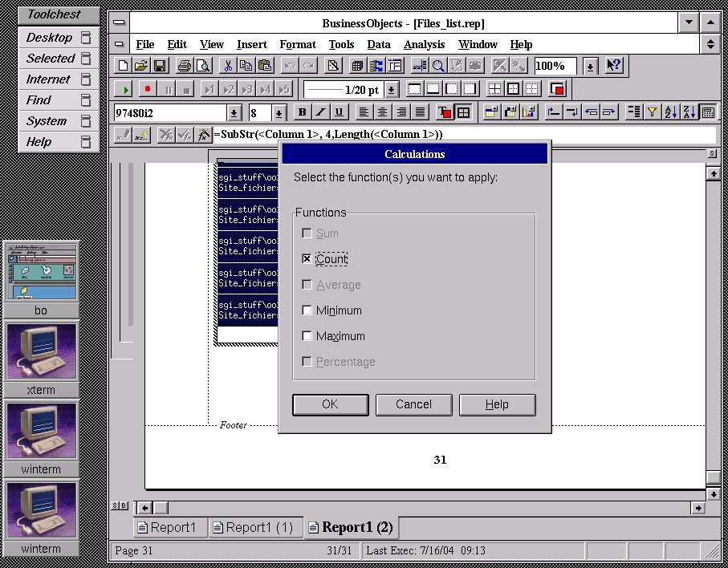This screenshot has height=568, width=728.
Task: Click OK in the Calculations dialog
Action: click(x=330, y=404)
